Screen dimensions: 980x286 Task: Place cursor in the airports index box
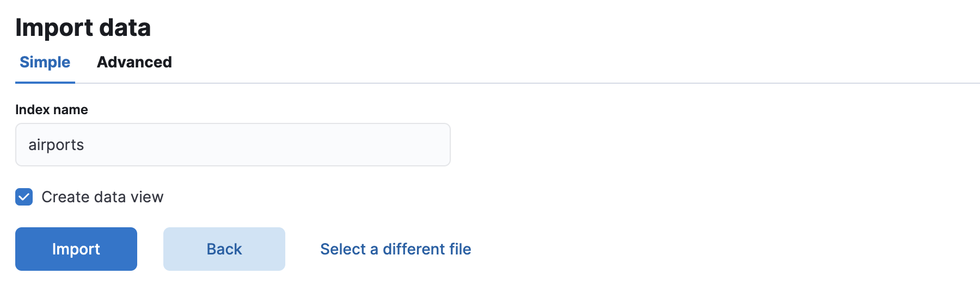click(233, 145)
